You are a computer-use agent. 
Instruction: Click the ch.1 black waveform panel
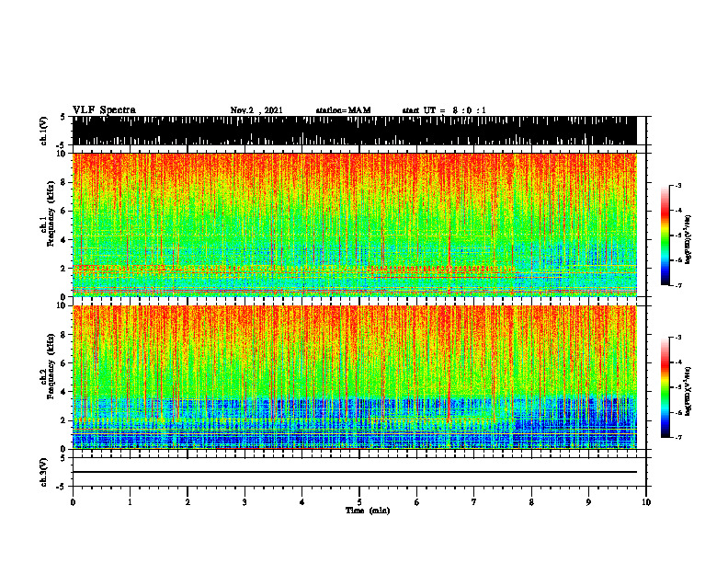tap(355, 131)
